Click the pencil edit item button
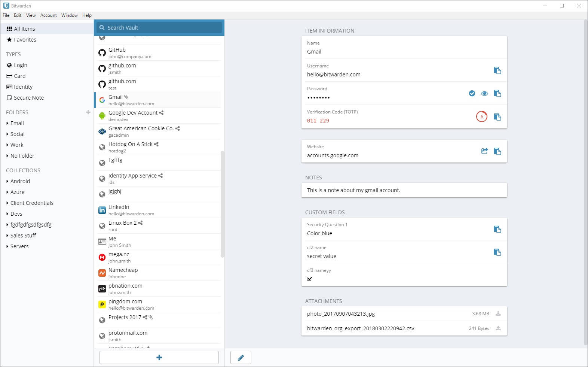The image size is (588, 367). pyautogui.click(x=241, y=358)
